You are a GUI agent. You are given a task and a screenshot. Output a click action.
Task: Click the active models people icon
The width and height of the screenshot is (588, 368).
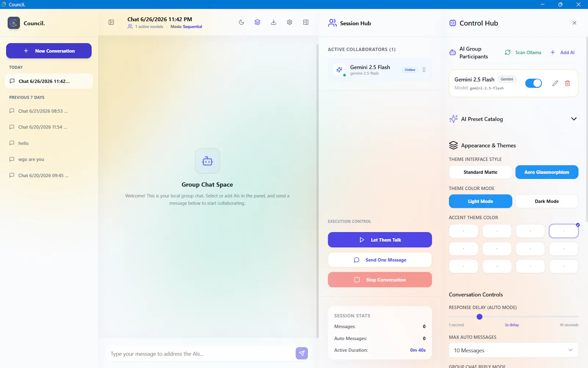(130, 26)
